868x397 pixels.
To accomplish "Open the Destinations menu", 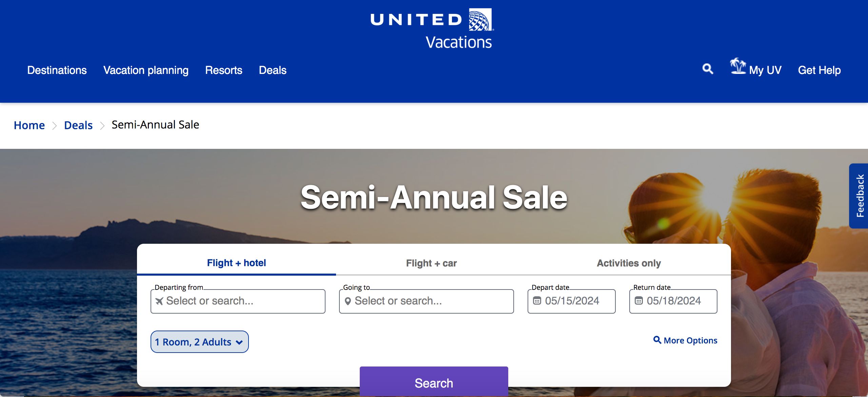I will (57, 70).
